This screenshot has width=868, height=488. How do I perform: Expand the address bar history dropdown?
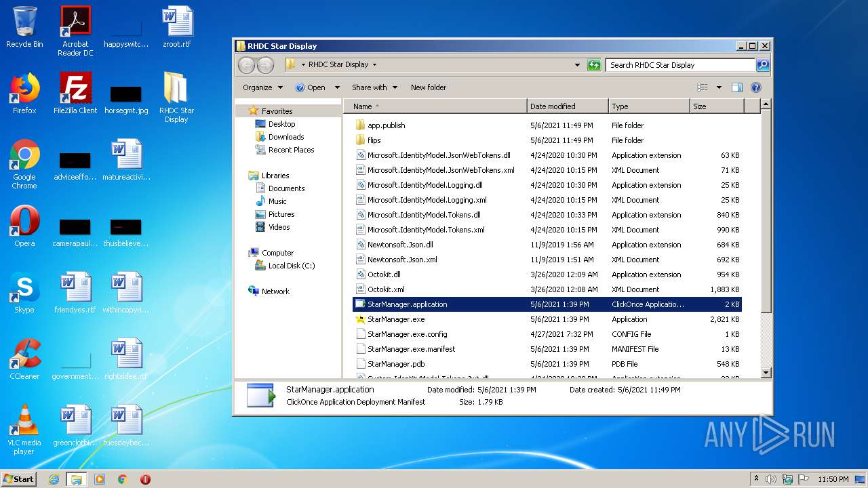pyautogui.click(x=577, y=65)
